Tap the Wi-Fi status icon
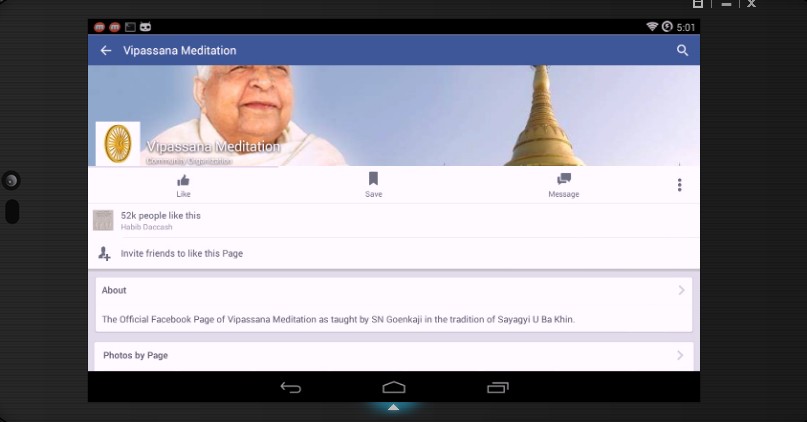The height and width of the screenshot is (422, 807). 652,26
